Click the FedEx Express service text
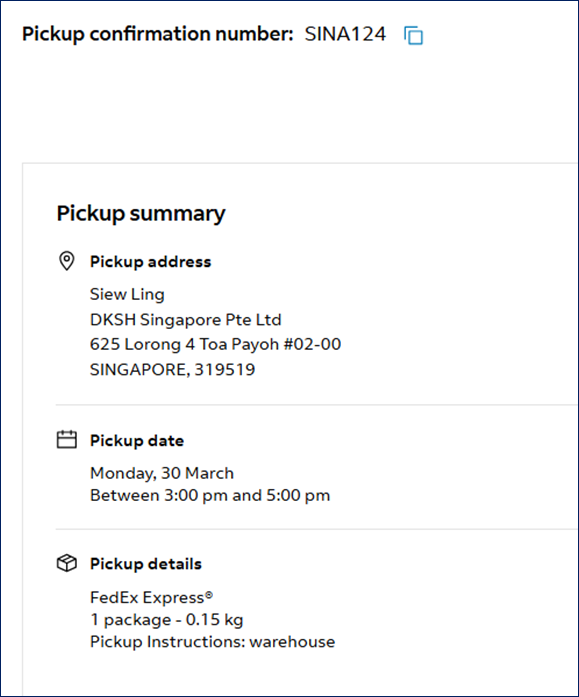The width and height of the screenshot is (579, 697). 152,597
